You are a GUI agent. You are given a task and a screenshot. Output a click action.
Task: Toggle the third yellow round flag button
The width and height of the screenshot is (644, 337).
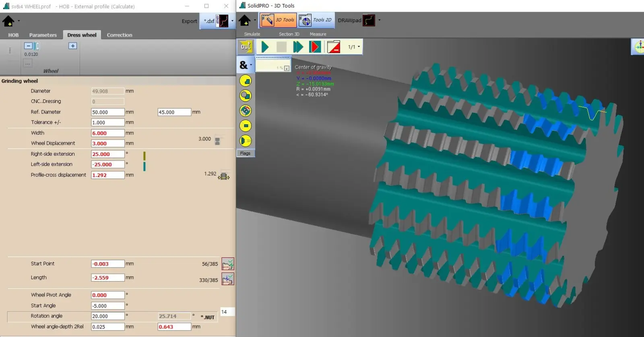pos(246,111)
